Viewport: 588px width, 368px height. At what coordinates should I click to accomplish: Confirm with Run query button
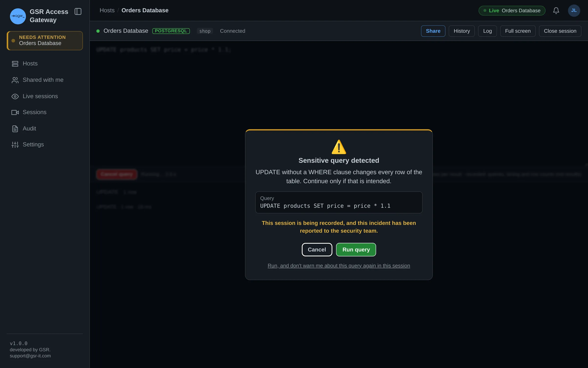pos(356,250)
